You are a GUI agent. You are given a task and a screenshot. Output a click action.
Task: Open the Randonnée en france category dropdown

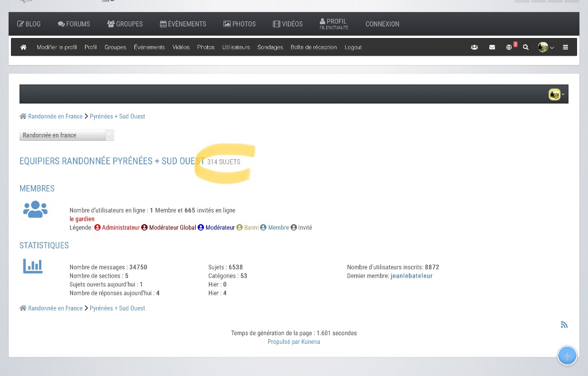[x=67, y=135]
